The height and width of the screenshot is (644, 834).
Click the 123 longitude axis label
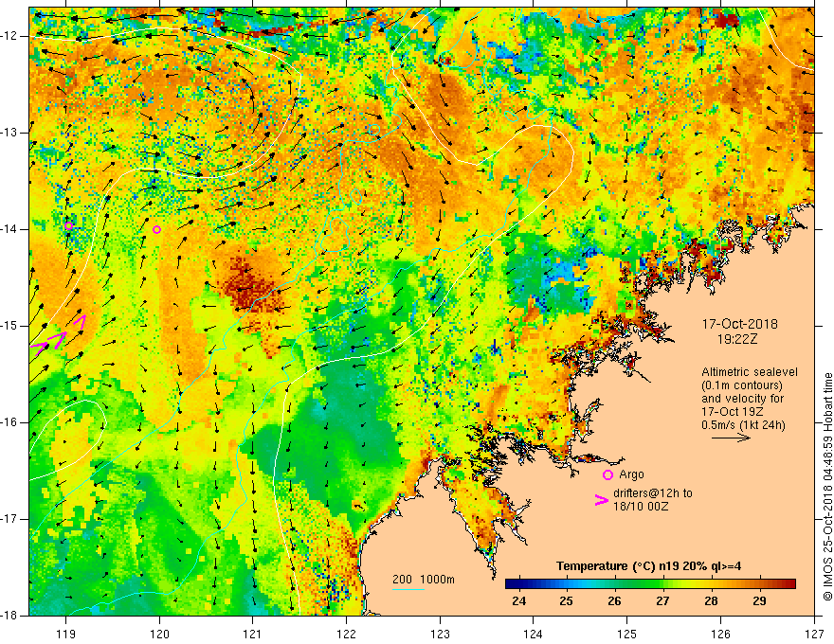440,634
